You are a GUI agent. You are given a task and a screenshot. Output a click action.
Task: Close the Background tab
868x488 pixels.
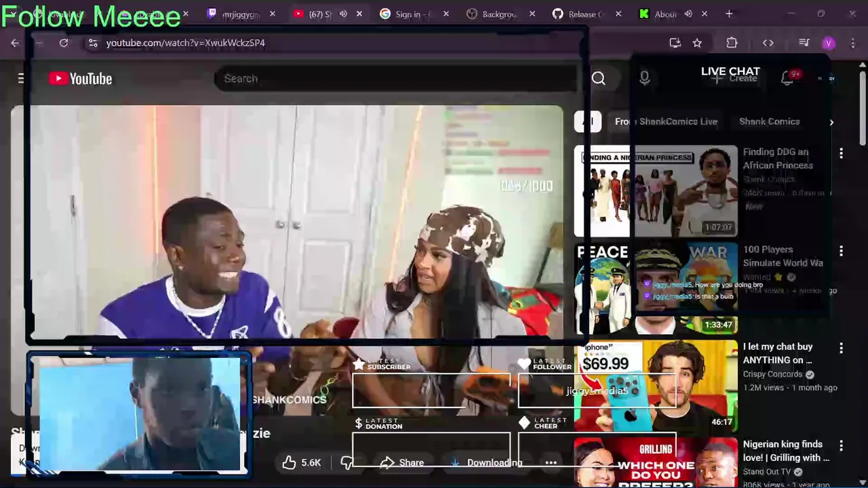click(532, 14)
